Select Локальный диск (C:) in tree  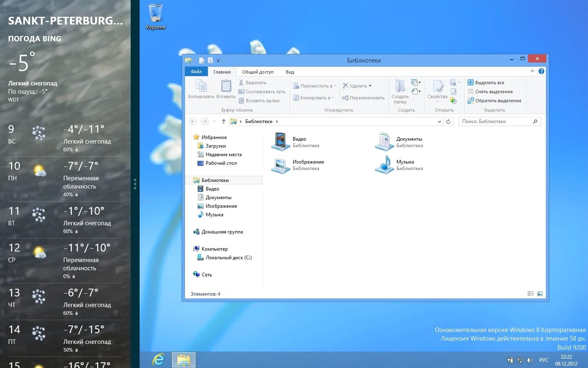coord(225,258)
